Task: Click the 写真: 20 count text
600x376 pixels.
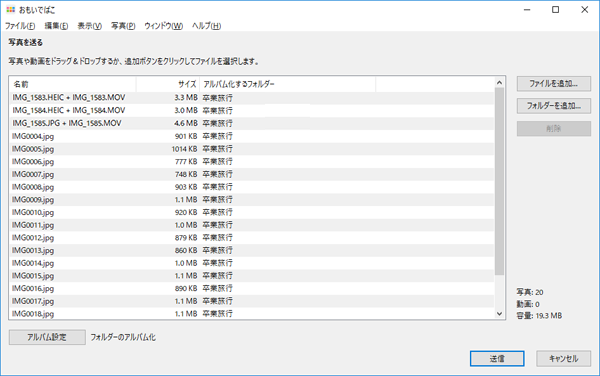Action: click(x=530, y=292)
